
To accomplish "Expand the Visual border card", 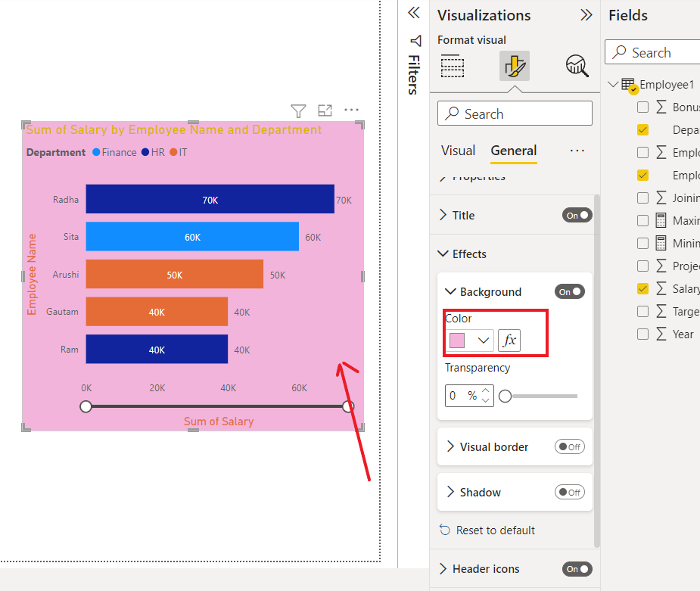I will pyautogui.click(x=450, y=446).
